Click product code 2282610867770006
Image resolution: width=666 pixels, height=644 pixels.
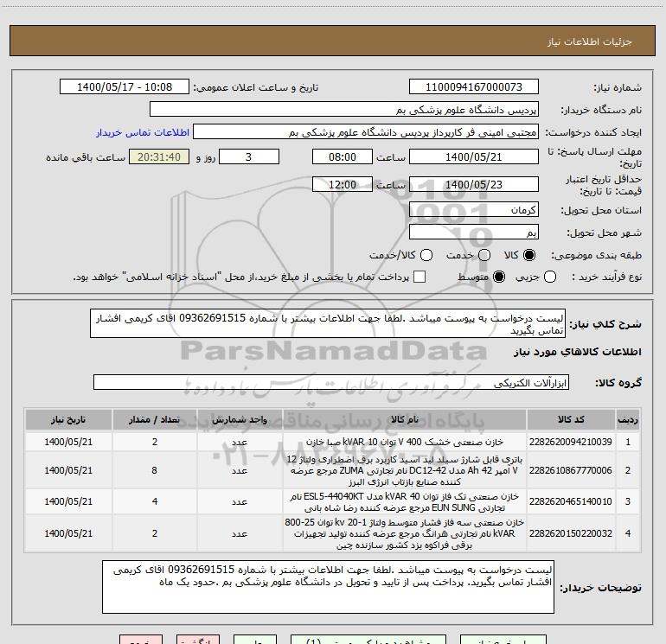[x=571, y=470]
